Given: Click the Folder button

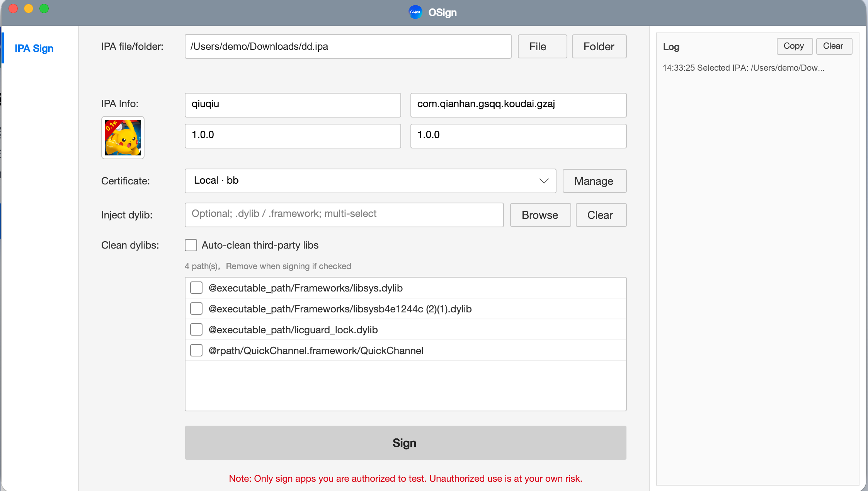Looking at the screenshot, I should pyautogui.click(x=599, y=46).
